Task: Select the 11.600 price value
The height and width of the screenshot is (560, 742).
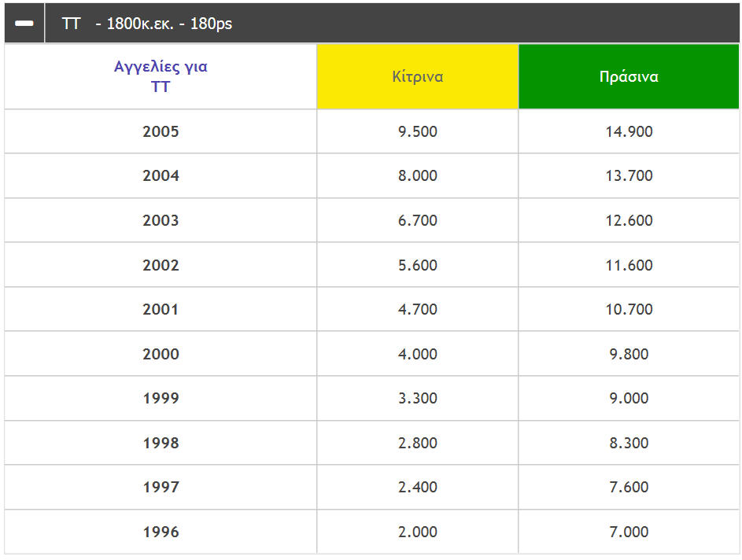Action: [629, 265]
